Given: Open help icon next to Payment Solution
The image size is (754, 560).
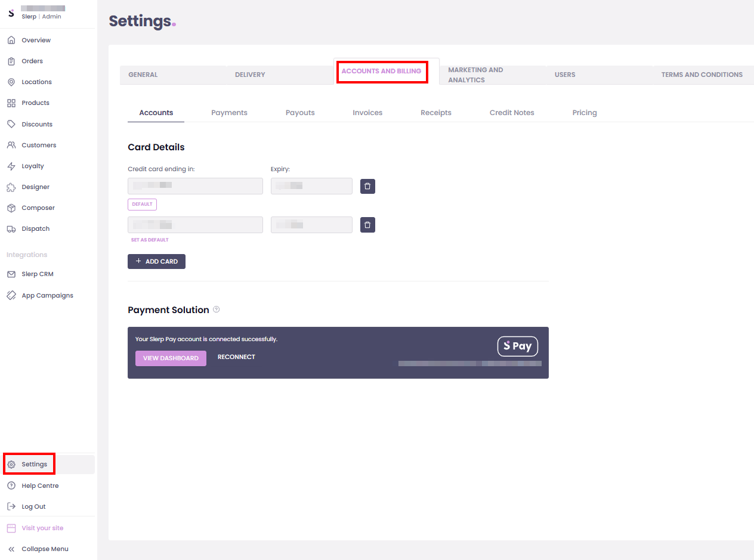Looking at the screenshot, I should coord(217,310).
